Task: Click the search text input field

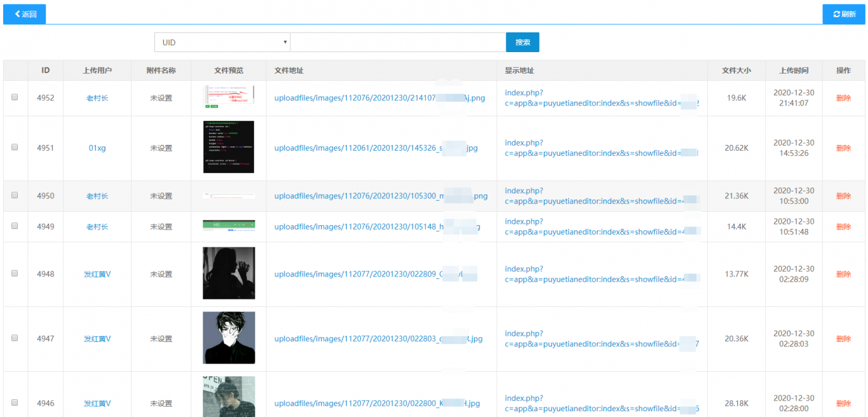Action: [x=398, y=43]
